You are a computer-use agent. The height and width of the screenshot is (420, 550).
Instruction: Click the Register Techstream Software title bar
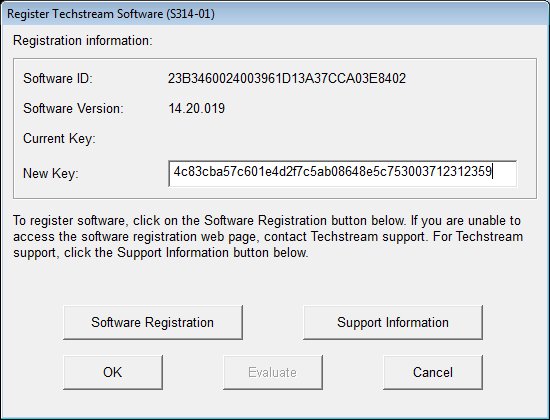275,14
